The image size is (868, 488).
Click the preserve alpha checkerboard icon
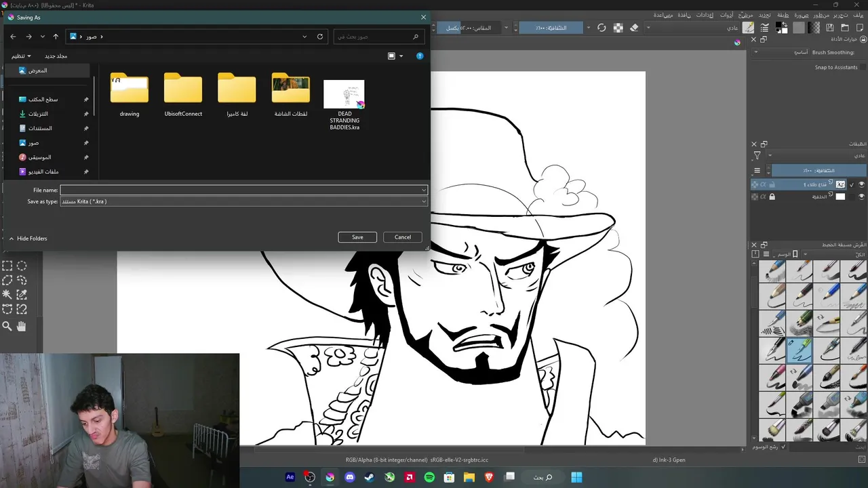tap(618, 28)
